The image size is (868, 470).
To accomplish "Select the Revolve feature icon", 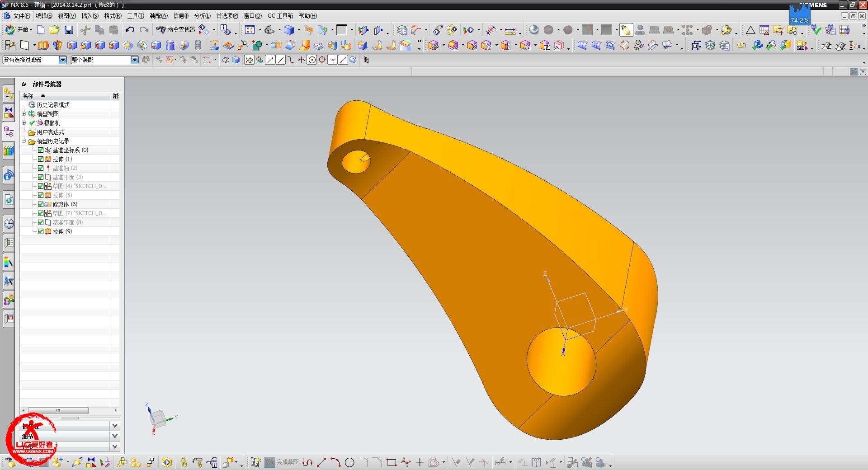I will 57,45.
